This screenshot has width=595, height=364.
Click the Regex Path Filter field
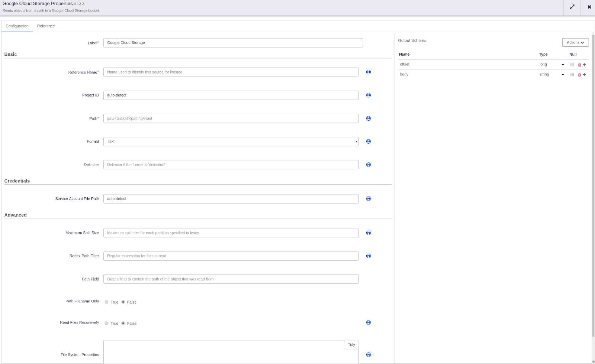point(231,256)
